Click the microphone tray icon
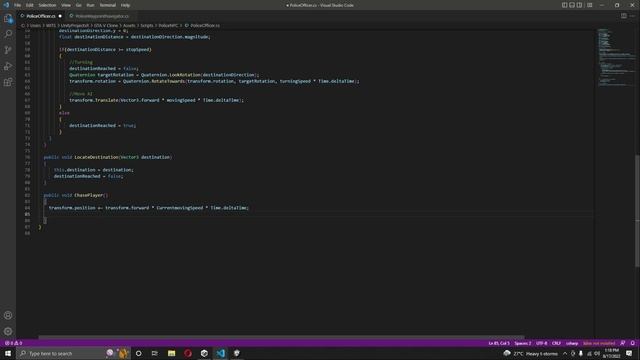640x360 pixels. [x=581, y=353]
